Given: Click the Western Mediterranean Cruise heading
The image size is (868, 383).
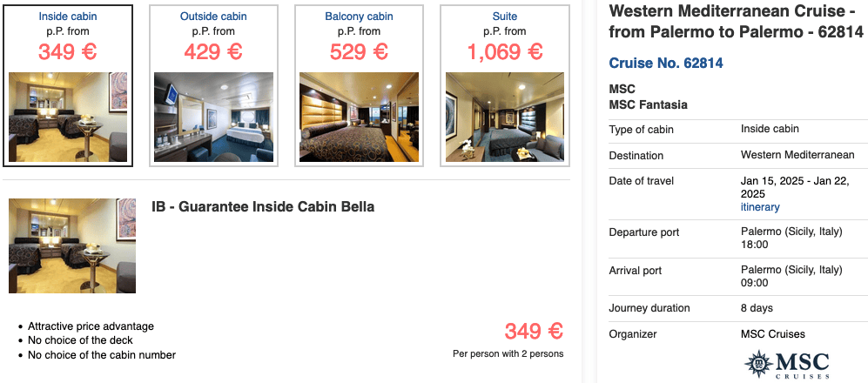Looking at the screenshot, I should click(736, 22).
